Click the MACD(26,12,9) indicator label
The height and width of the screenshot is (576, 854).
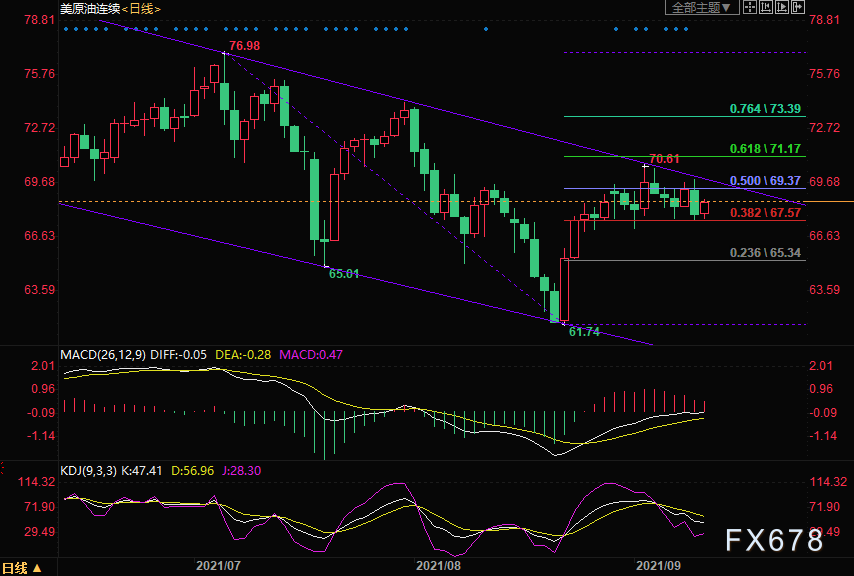103,355
